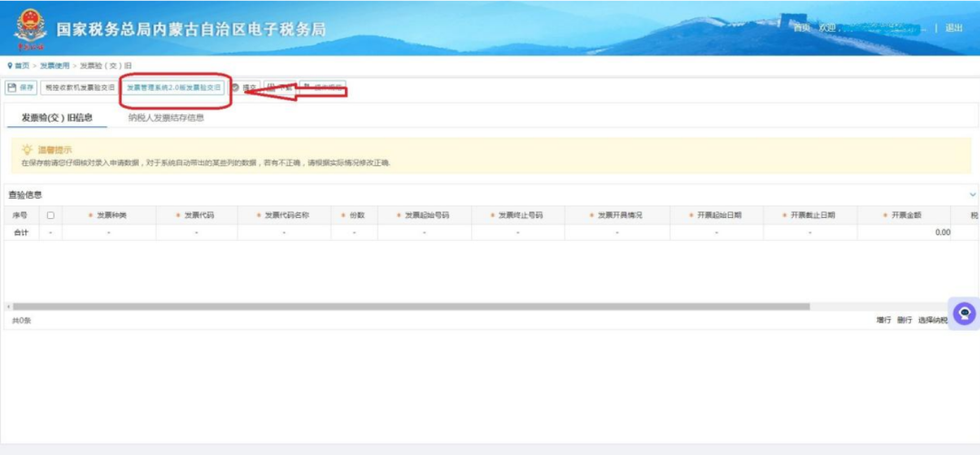Click the scrollbar left arrow
980x455 pixels.
7,307
